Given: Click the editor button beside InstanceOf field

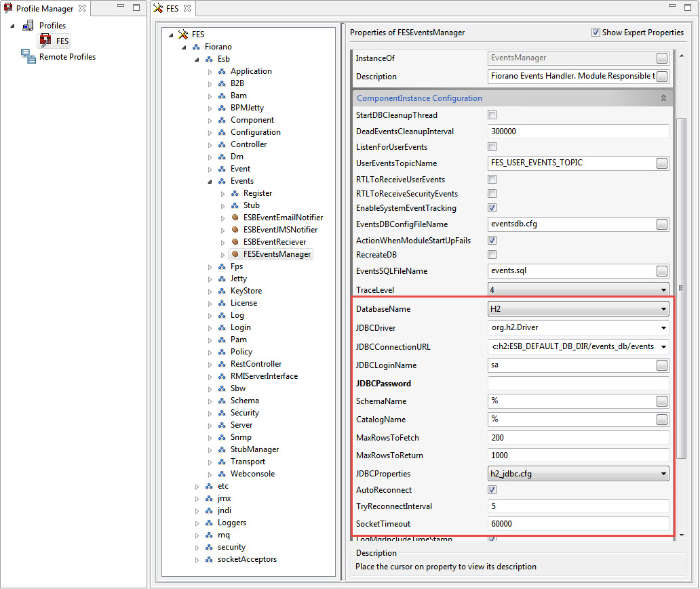Looking at the screenshot, I should 662,58.
